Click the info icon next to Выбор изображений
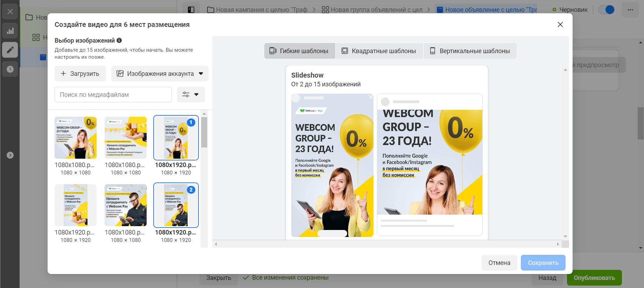The image size is (644, 288). (x=119, y=40)
